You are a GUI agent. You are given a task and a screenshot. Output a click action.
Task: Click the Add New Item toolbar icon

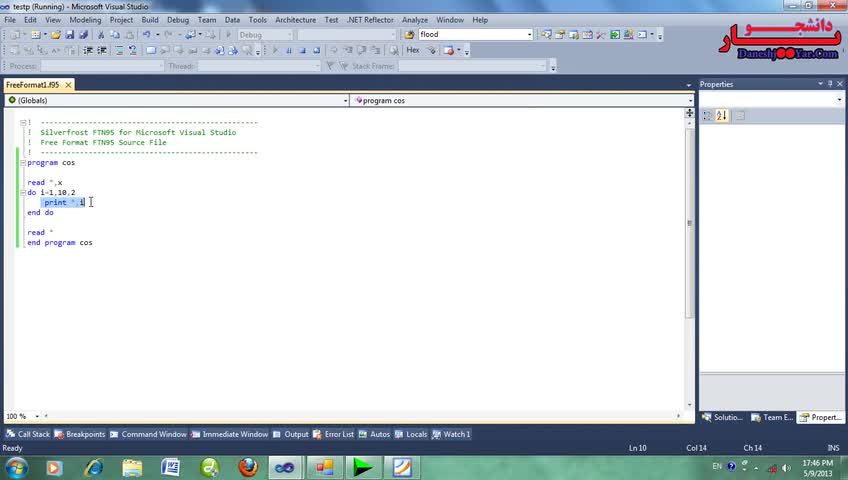tap(36, 35)
